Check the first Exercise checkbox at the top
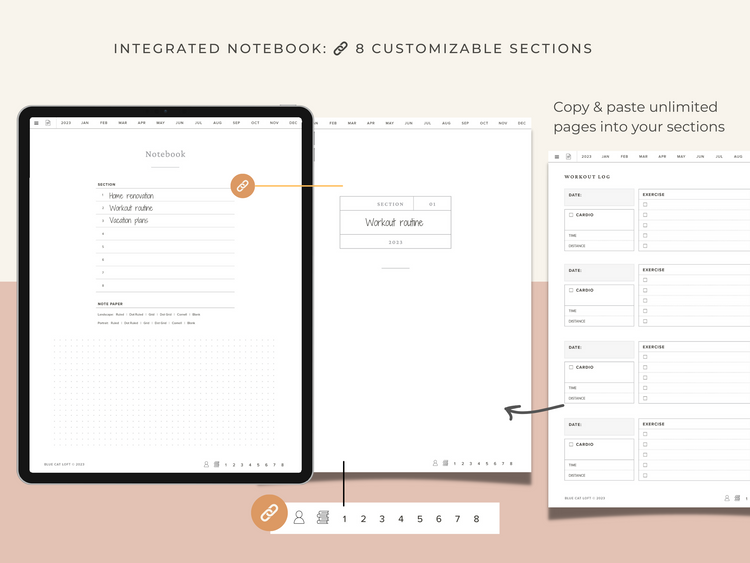The height and width of the screenshot is (563, 750). [x=645, y=205]
